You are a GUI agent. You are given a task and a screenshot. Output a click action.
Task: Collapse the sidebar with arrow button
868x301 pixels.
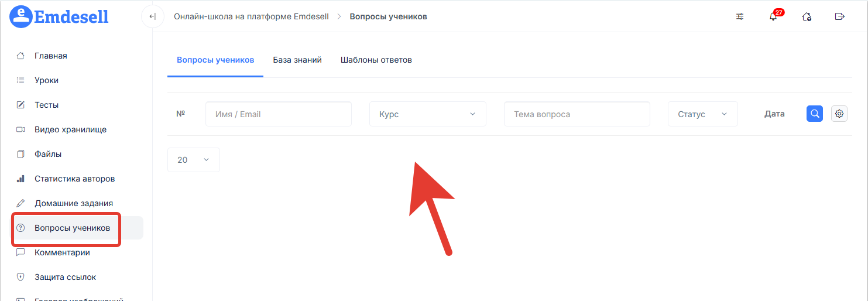[152, 16]
